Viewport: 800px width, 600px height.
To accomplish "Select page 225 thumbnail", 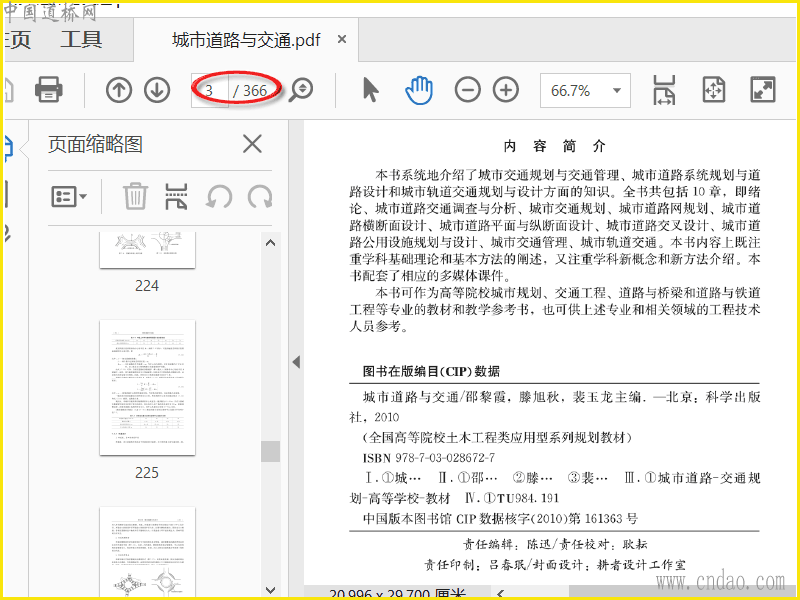I will 147,388.
